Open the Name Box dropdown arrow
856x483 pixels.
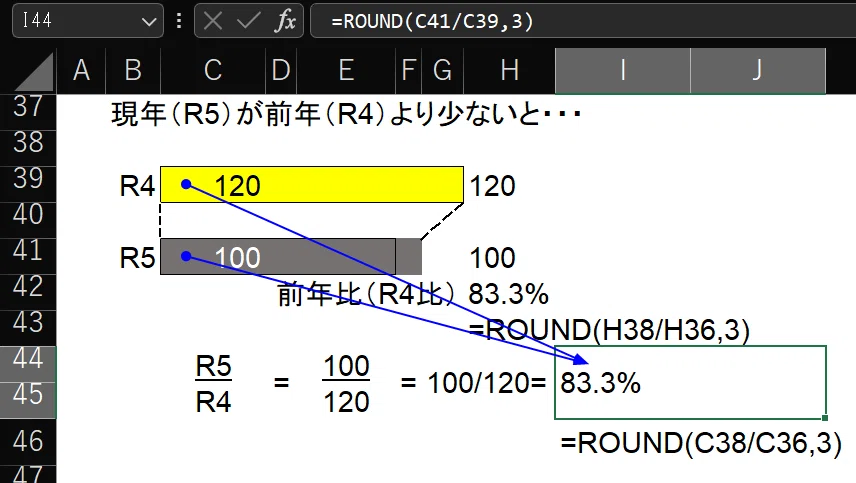(148, 22)
